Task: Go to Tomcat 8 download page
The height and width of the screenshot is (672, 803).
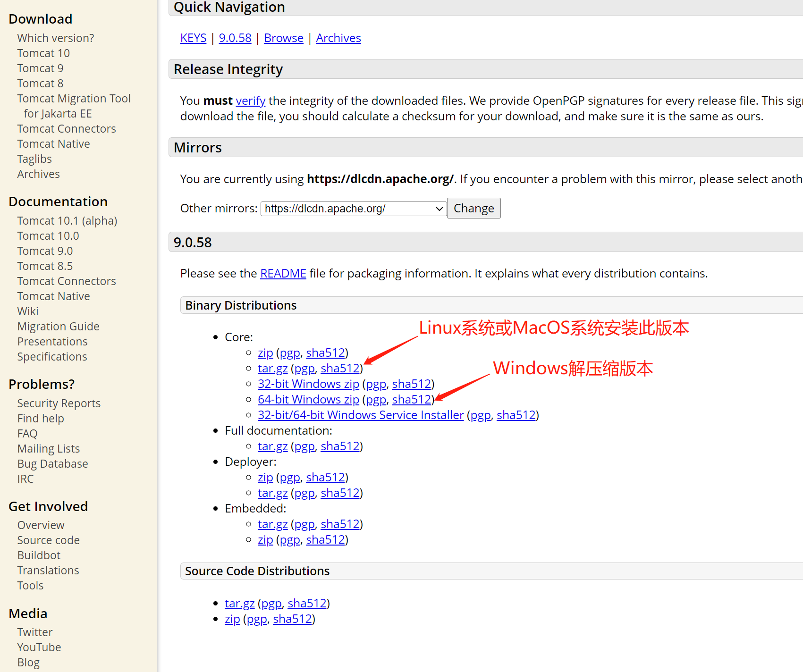Action: 40,84
